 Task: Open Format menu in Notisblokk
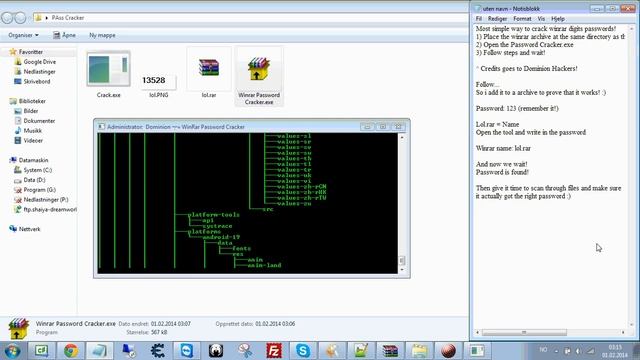(x=522, y=19)
